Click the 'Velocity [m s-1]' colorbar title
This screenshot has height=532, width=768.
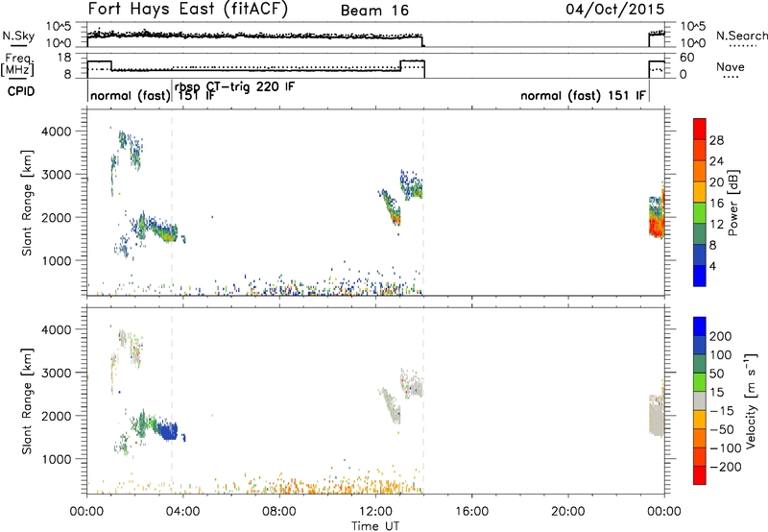(x=751, y=400)
